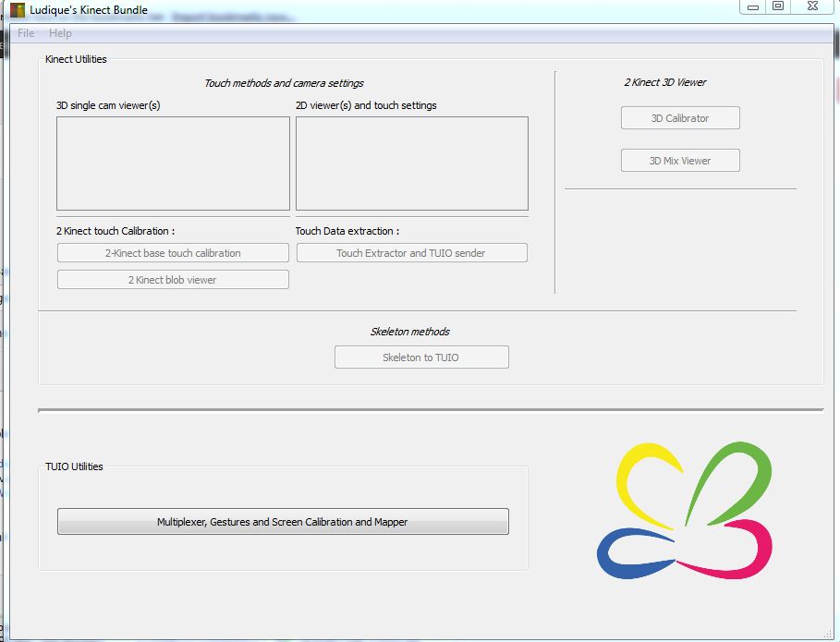Screen dimensions: 840x642
Task: Click the '2 Kinect touch Calibration :' label
Action: click(x=116, y=231)
